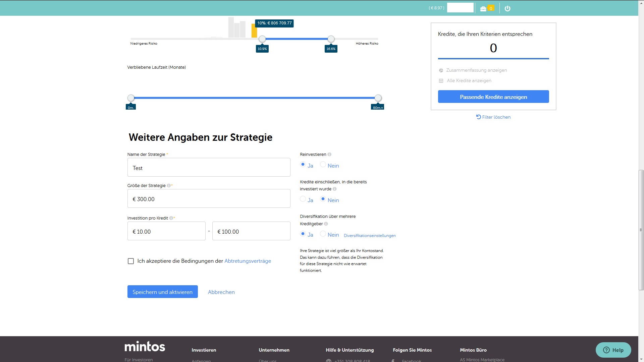Click the Name der Strategie input field
644x362 pixels.
tap(209, 167)
